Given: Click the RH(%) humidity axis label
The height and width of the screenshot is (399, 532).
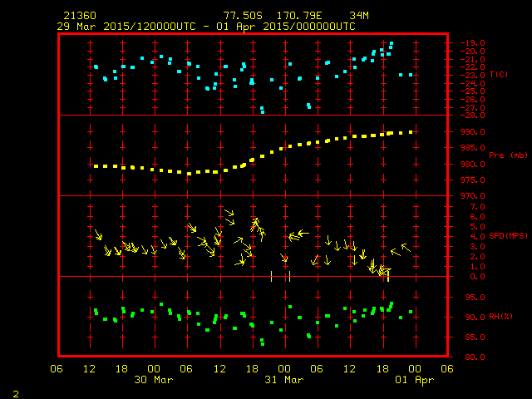Looking at the screenshot, I should (x=499, y=317).
